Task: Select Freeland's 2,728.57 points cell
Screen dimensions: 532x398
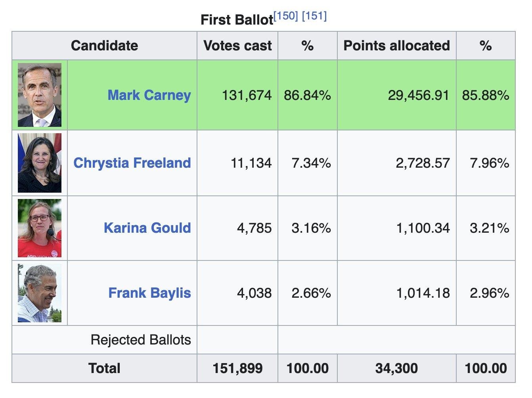Action: click(423, 163)
